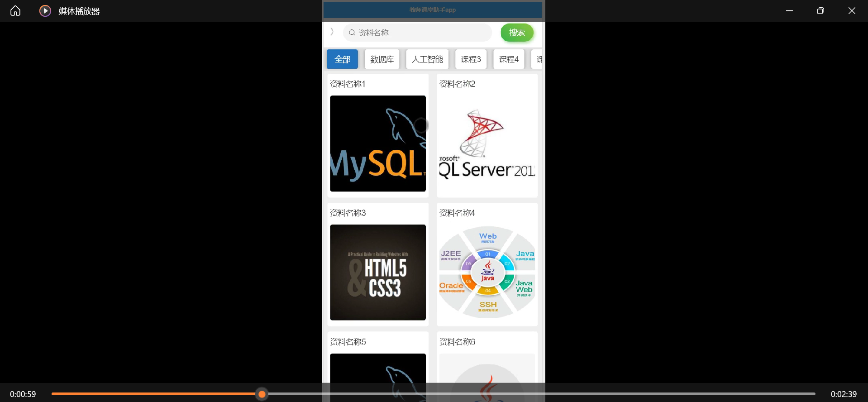Select the 课程3 category tab
This screenshot has height=402, width=868.
pyautogui.click(x=471, y=59)
